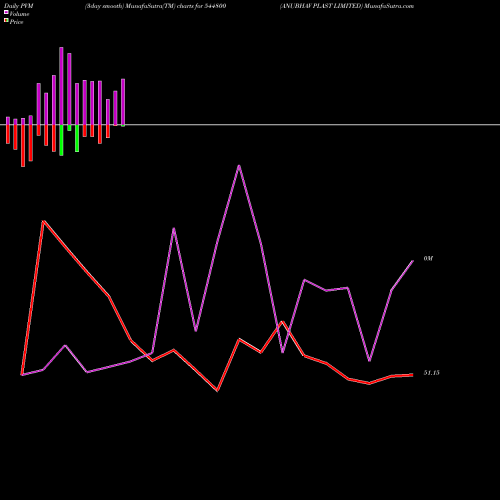Click the magenta Volume legend swatch

6,12
